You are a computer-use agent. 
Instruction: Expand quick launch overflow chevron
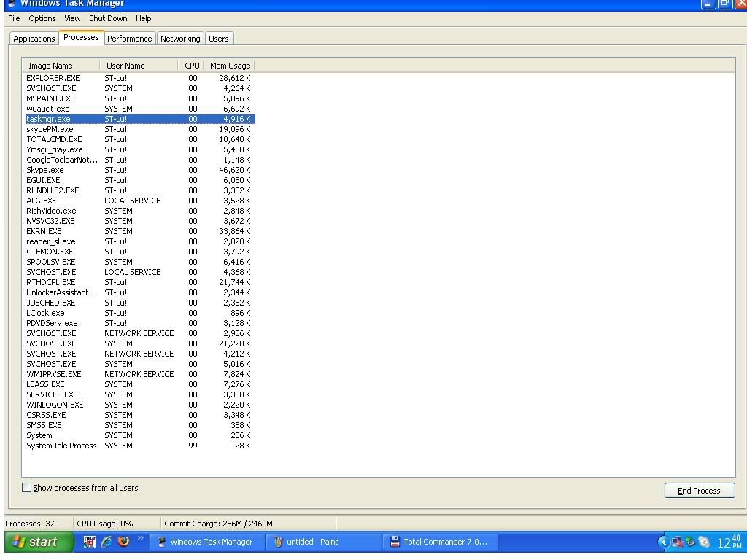click(x=141, y=538)
